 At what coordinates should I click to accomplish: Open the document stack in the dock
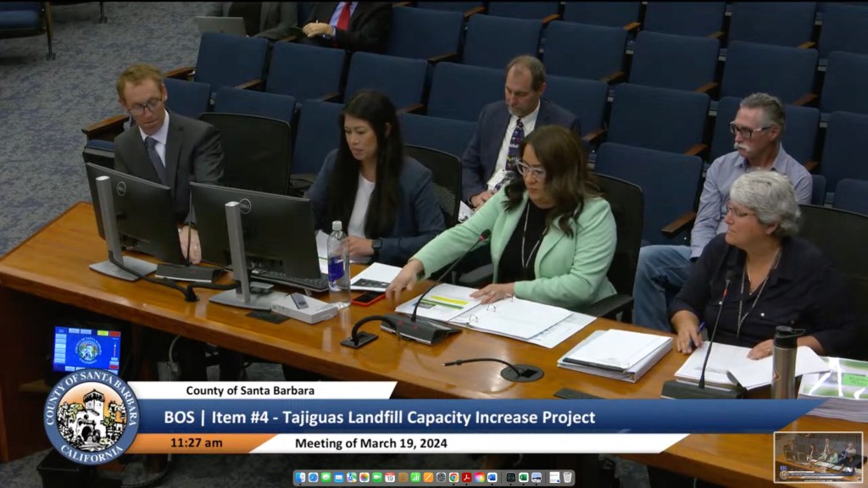click(554, 478)
